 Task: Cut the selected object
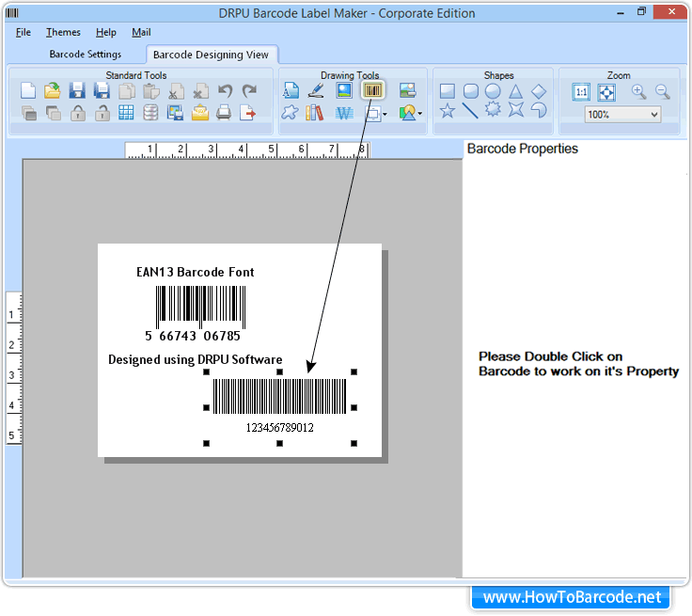coord(176,91)
